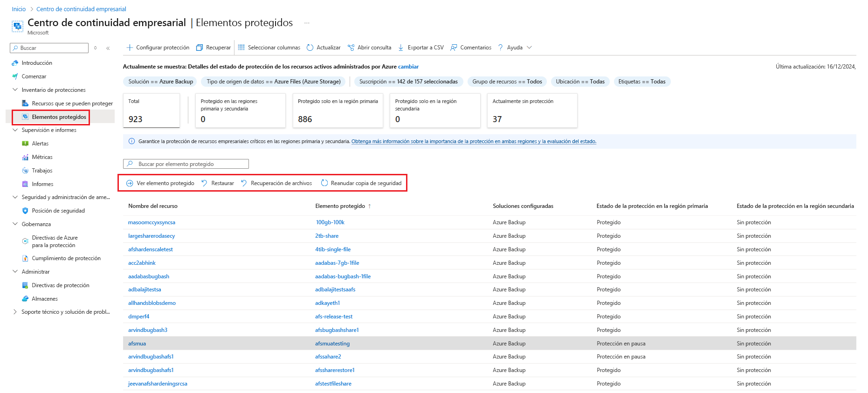868x393 pixels.
Task: Click the Cumplimiento de protección icon
Action: pyautogui.click(x=25, y=258)
